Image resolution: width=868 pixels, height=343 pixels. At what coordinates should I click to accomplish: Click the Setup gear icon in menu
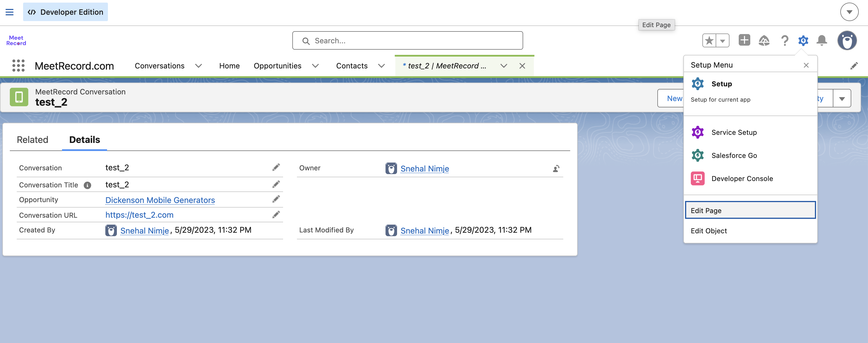point(697,84)
